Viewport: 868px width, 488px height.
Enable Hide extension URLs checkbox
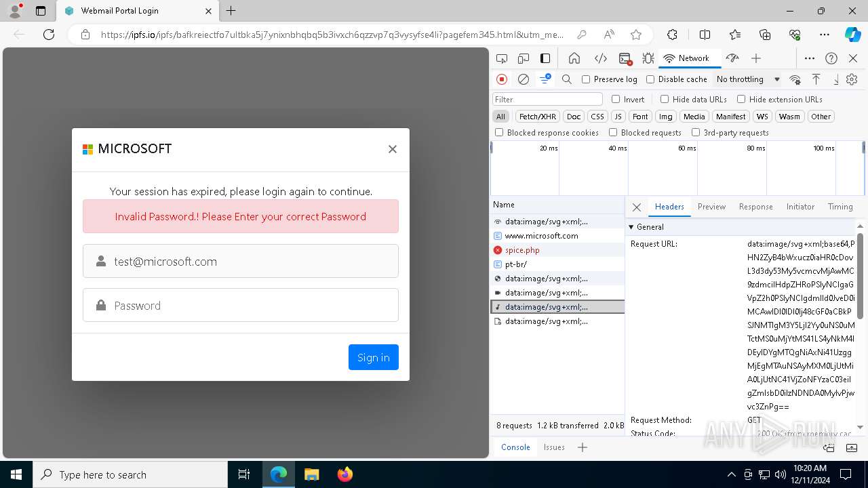pos(741,99)
